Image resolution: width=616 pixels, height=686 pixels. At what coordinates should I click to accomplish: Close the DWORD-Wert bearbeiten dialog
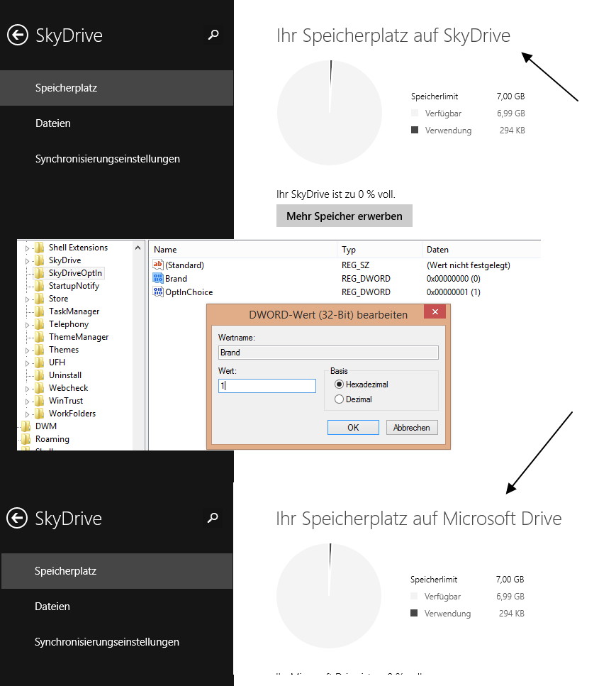tap(435, 312)
